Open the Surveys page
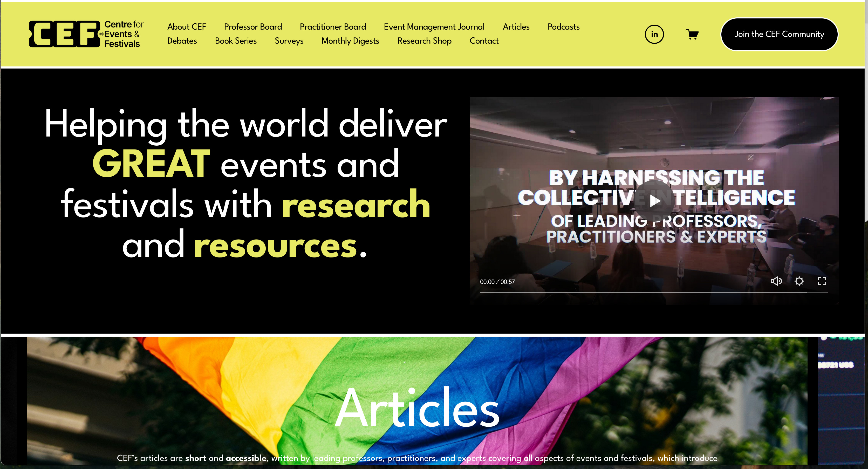The height and width of the screenshot is (469, 868). pos(289,41)
